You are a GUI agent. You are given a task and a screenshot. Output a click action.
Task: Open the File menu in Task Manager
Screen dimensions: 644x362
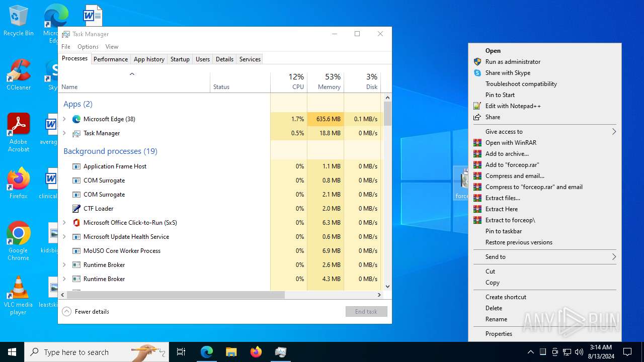(66, 47)
